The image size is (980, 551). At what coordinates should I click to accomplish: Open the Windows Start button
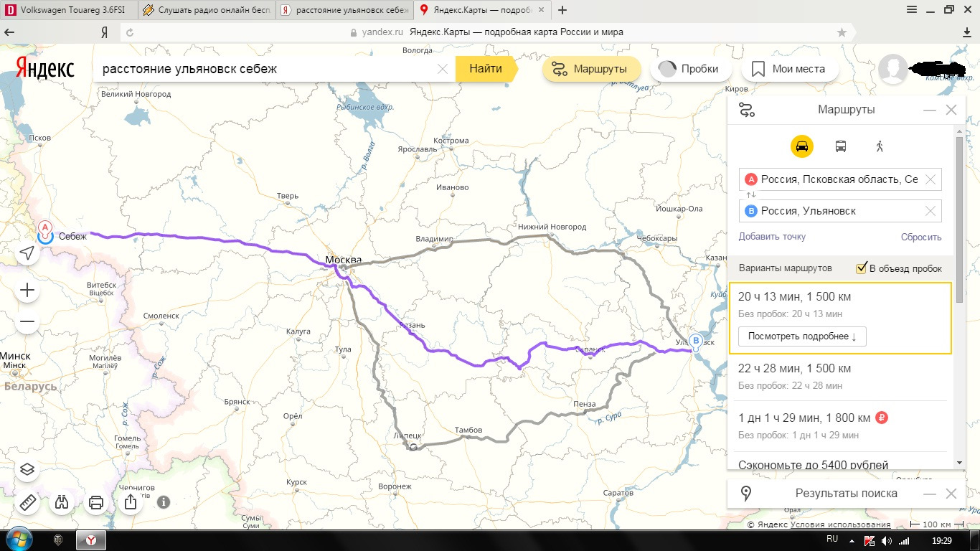pos(18,540)
